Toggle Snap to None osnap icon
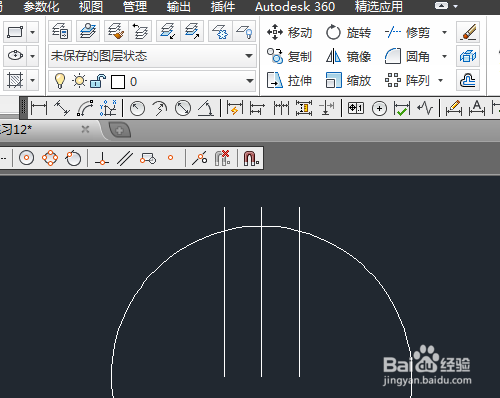The height and width of the screenshot is (398, 500). coord(223,158)
